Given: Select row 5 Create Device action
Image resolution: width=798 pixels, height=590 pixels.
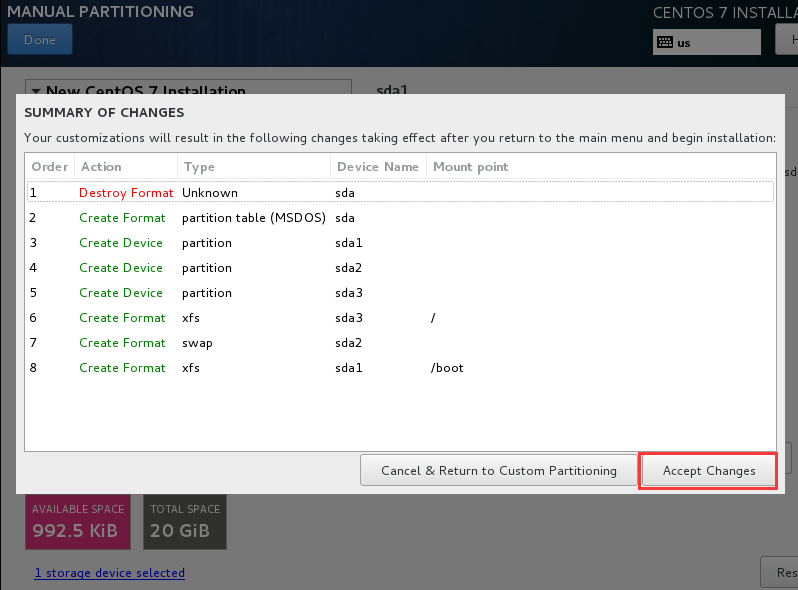Looking at the screenshot, I should pos(121,293).
